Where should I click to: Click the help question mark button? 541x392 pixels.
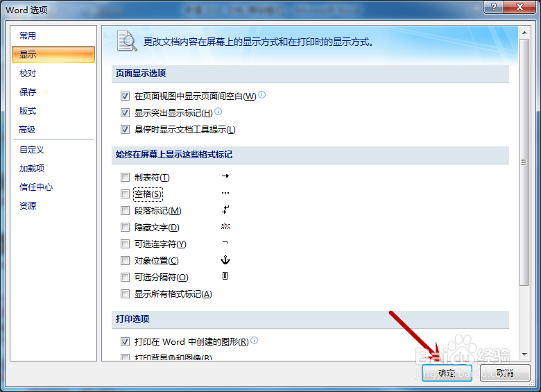493,6
